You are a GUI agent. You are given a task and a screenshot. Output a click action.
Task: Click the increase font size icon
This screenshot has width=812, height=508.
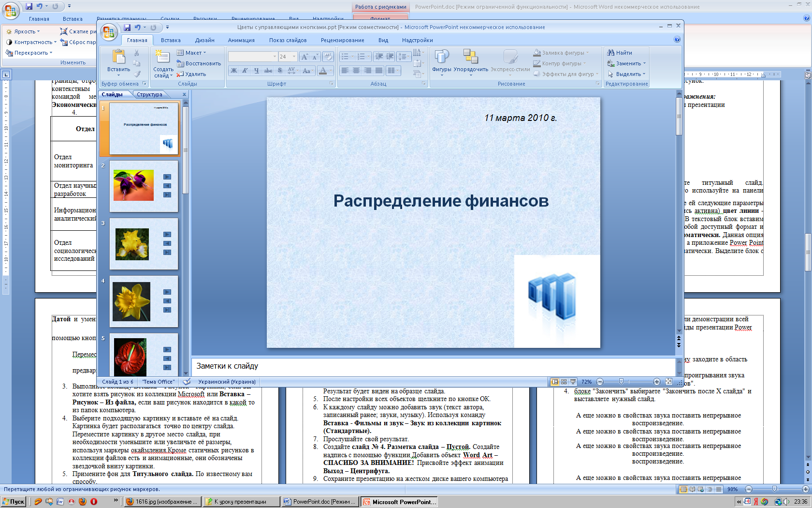(304, 57)
